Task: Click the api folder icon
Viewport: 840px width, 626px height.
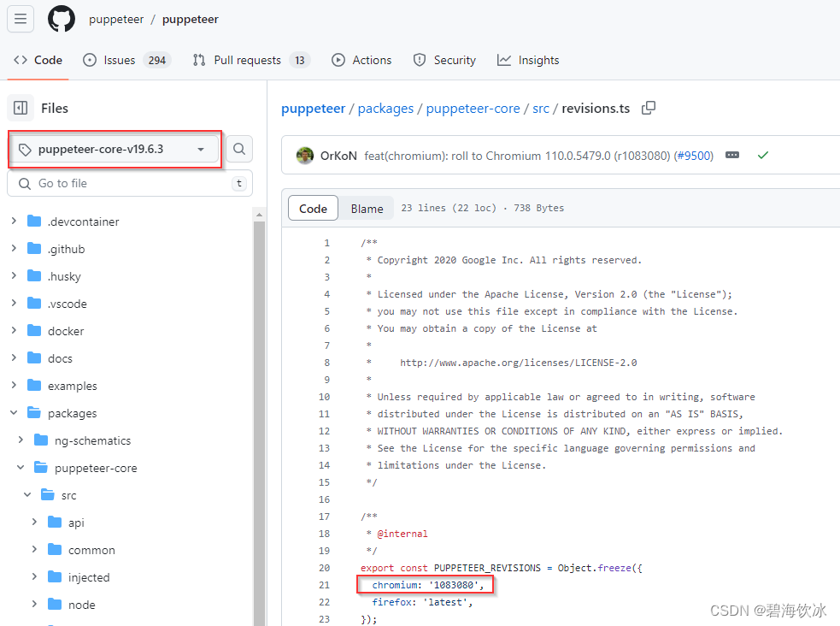Action: tap(55, 522)
